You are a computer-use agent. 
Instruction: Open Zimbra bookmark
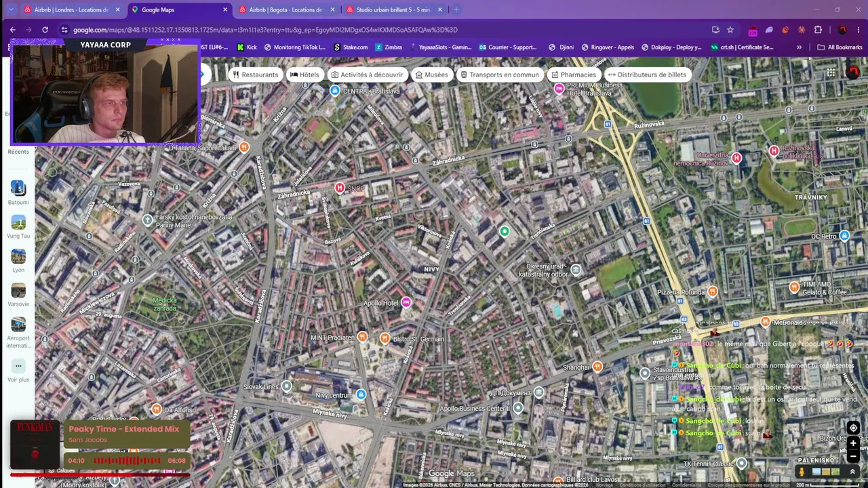coord(388,47)
